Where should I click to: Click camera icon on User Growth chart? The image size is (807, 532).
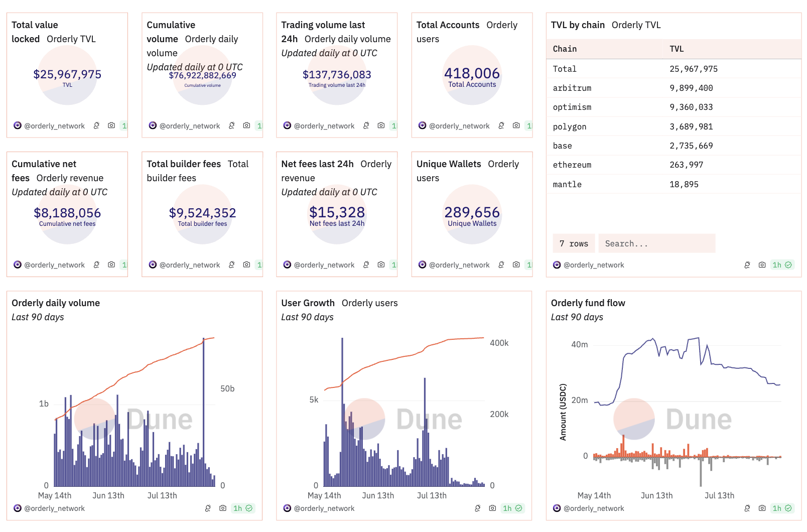(492, 508)
